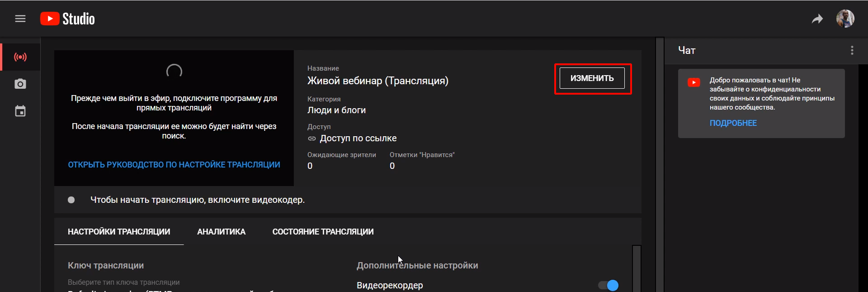Open the calendar manage streams icon
This screenshot has height=292, width=868.
click(x=20, y=111)
